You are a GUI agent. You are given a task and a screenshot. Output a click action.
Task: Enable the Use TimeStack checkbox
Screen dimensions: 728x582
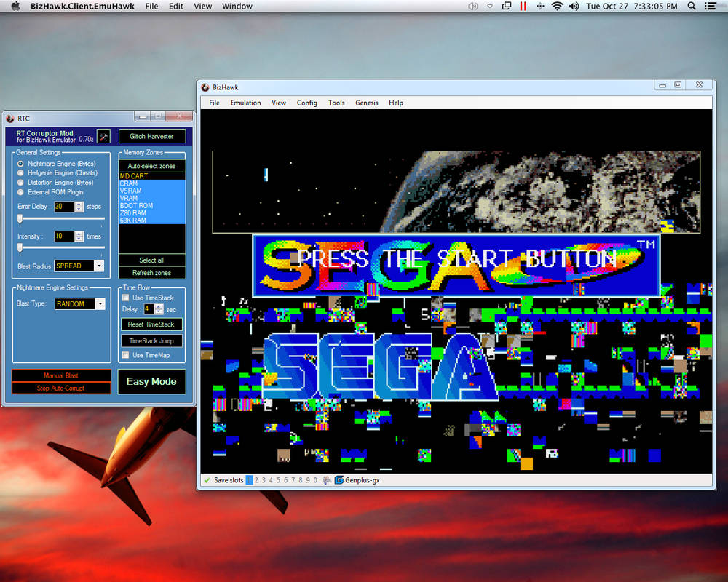click(x=125, y=298)
